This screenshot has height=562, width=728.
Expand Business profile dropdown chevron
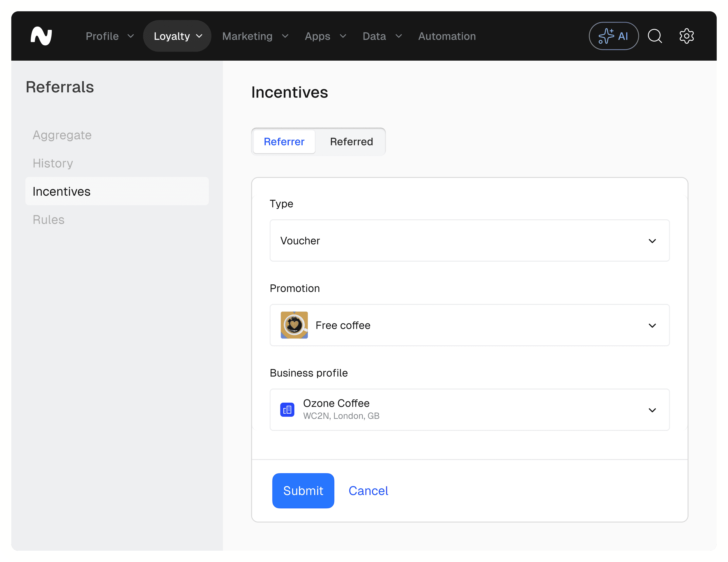coord(652,410)
